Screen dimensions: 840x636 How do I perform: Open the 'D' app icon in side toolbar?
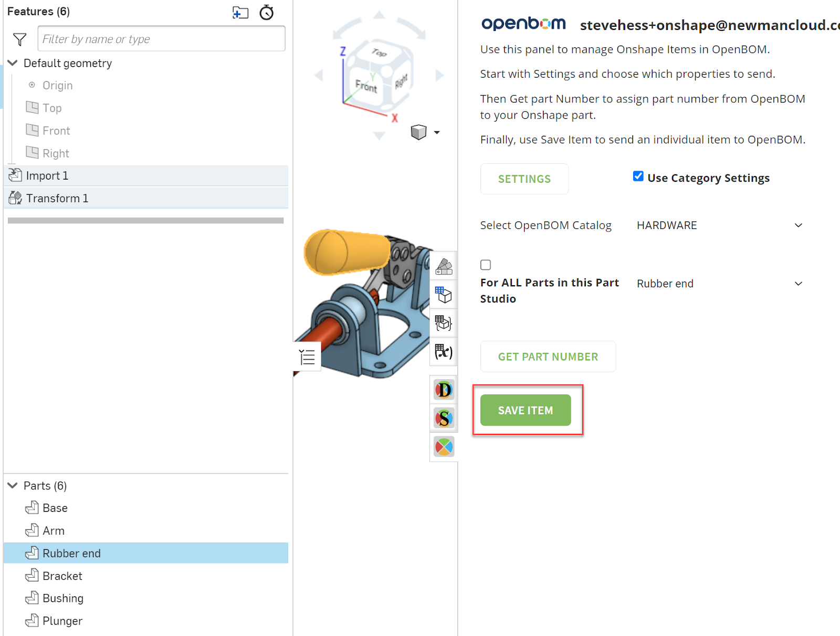click(444, 390)
